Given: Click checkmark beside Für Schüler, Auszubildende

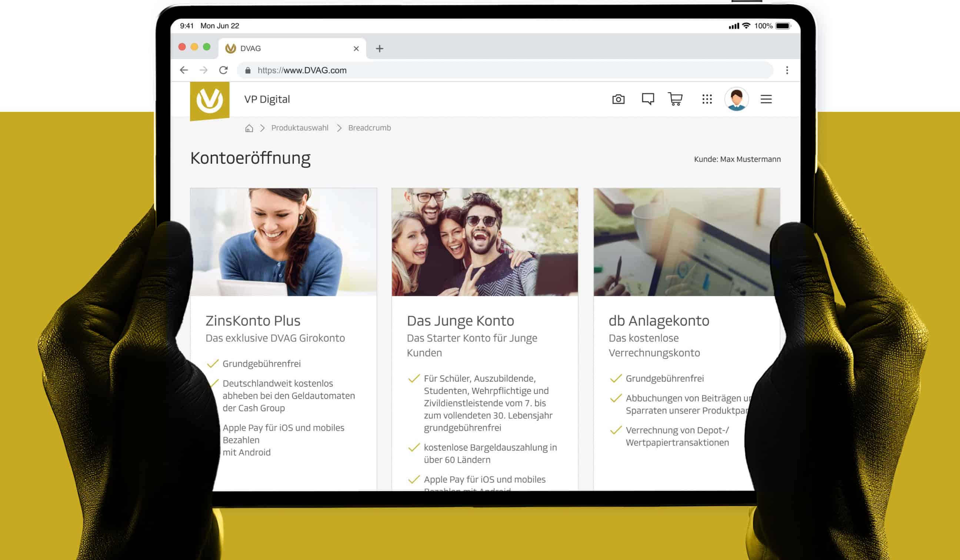Looking at the screenshot, I should [414, 379].
